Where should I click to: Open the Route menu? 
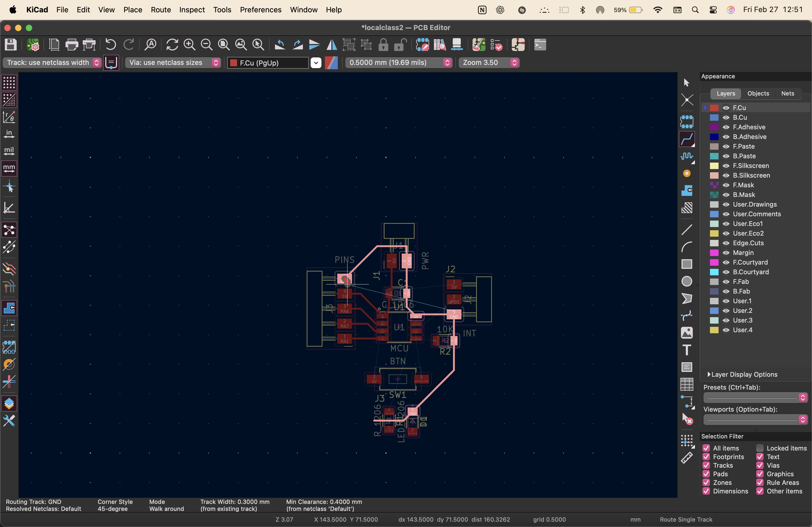(161, 10)
